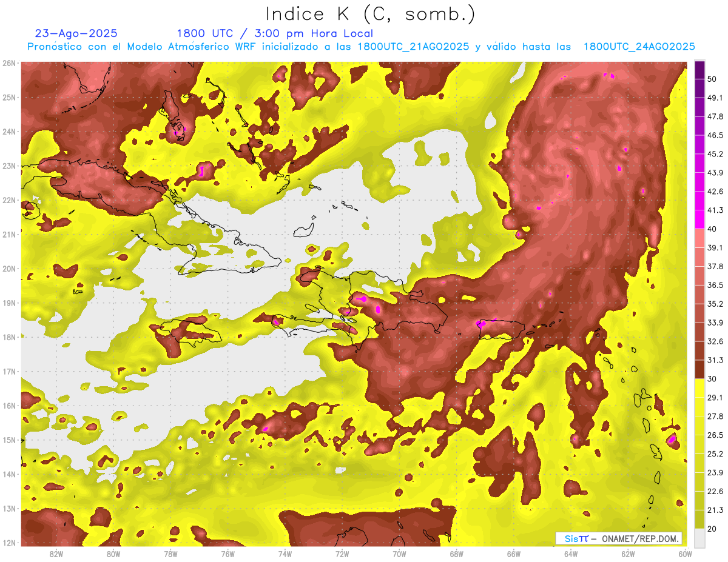Click the longitude label '82W'

click(x=56, y=554)
